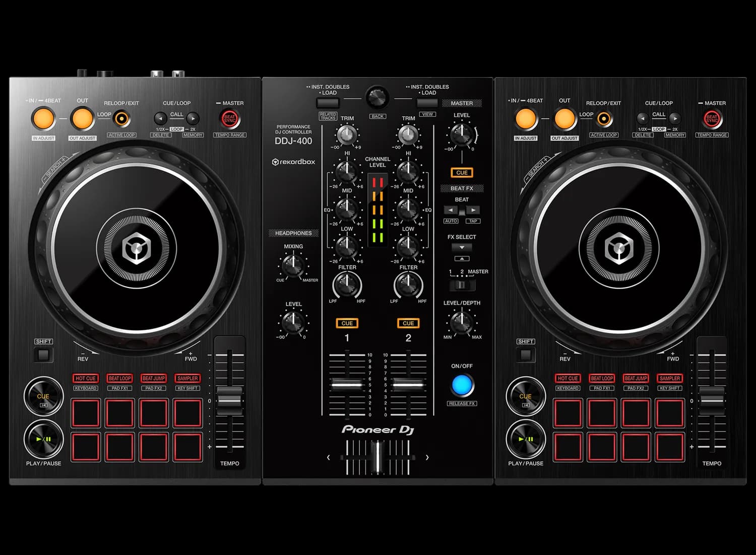
Task: Click the crossfader handle
Action: [377, 457]
